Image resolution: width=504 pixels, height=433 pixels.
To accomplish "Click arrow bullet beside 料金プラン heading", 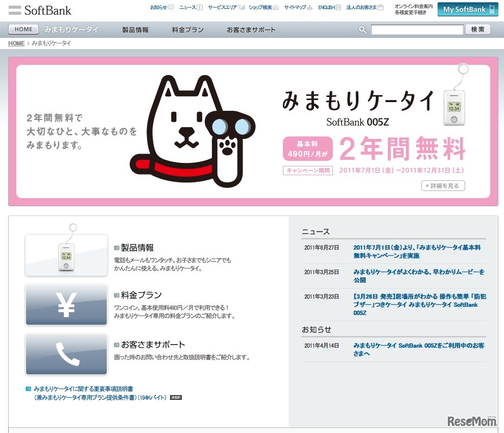I will 116,296.
